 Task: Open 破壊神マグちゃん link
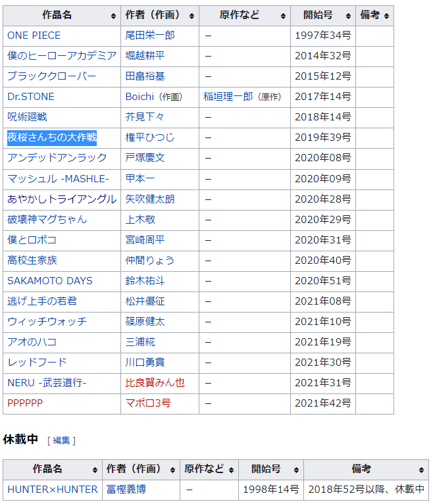(x=47, y=220)
